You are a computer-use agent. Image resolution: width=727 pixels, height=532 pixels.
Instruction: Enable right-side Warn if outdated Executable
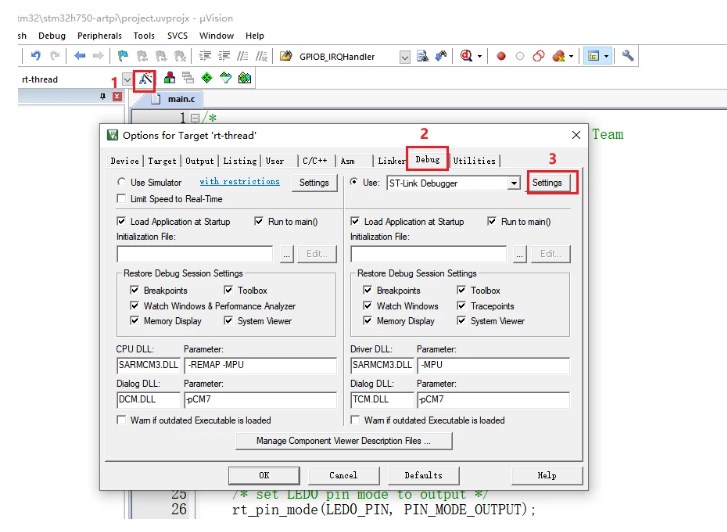(x=355, y=420)
